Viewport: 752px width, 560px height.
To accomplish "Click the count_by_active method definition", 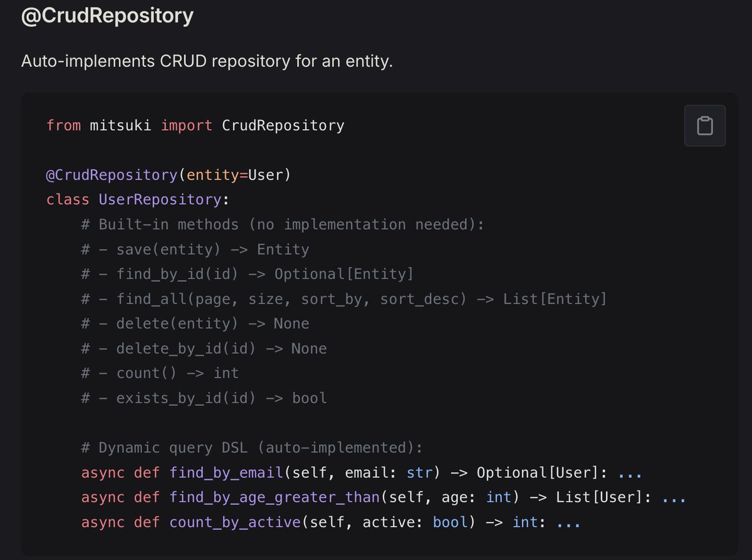I will [331, 522].
